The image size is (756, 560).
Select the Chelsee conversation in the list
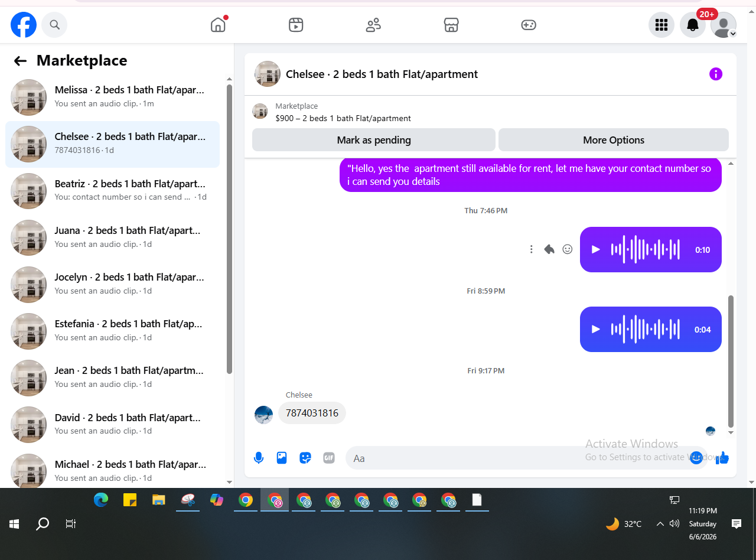(x=112, y=144)
